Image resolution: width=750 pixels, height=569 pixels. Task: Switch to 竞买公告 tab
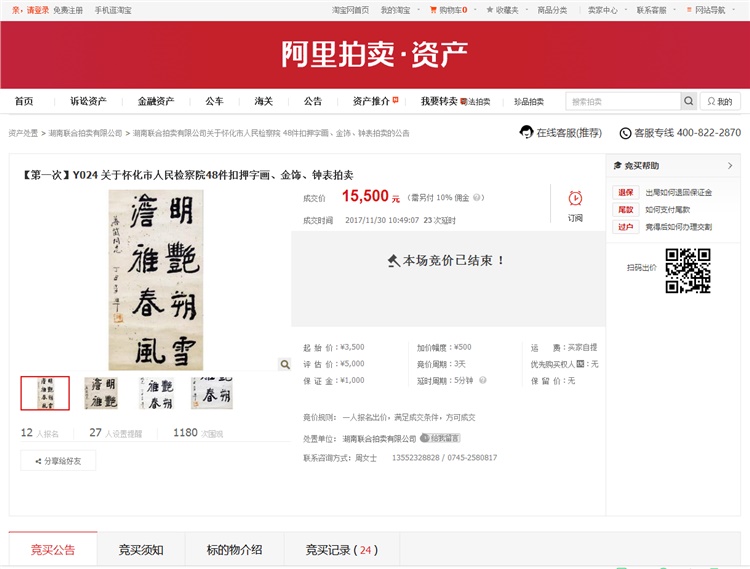(x=53, y=550)
